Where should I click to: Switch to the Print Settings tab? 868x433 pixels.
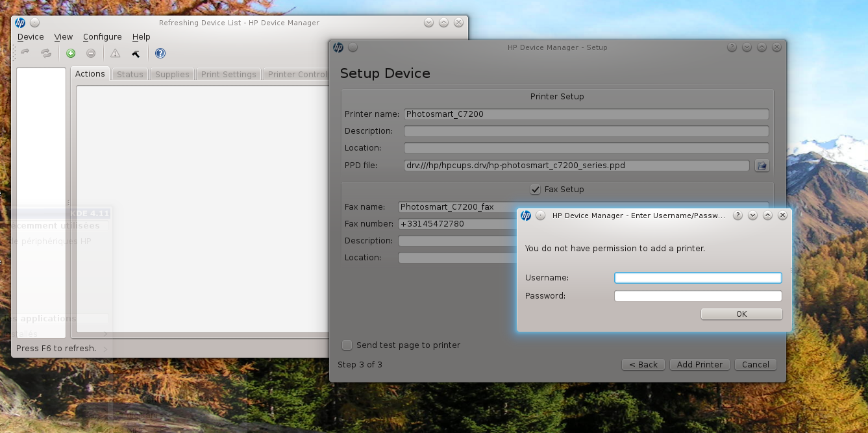pyautogui.click(x=229, y=75)
